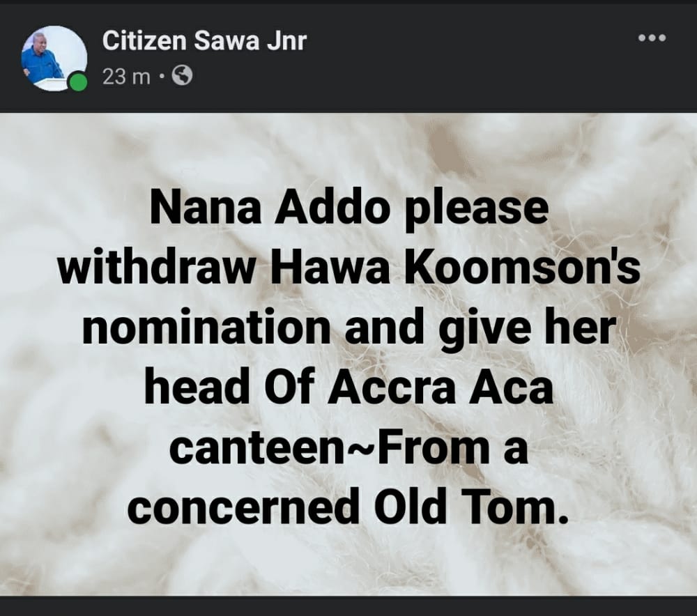
Task: Click the 23 m post timestamp
Action: (x=126, y=77)
